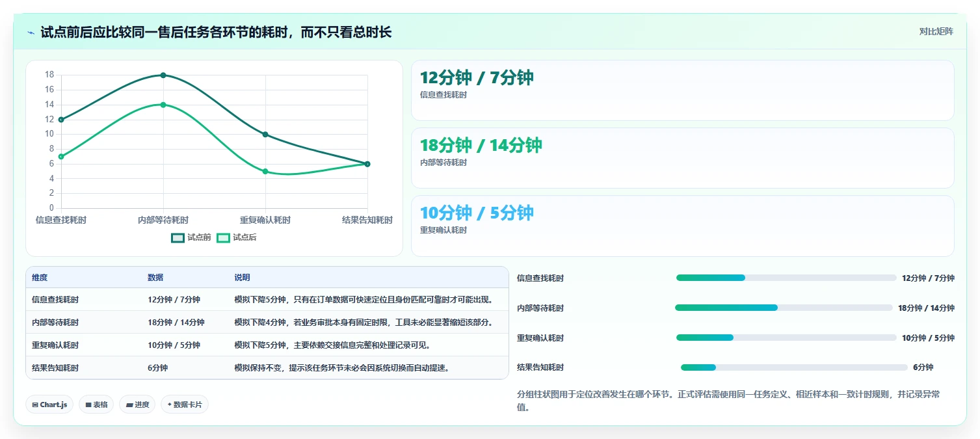Click the 试点前 point at 12 on chart

pos(61,120)
